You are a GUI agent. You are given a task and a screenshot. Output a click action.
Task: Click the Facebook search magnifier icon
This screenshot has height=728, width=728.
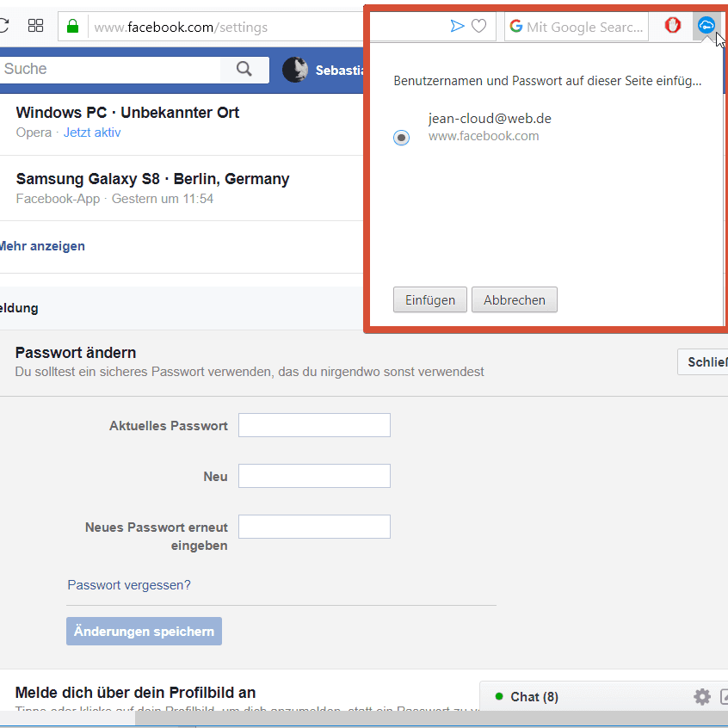pos(244,69)
